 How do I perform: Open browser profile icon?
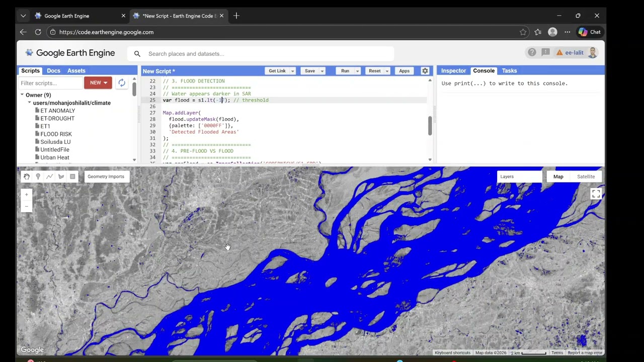coord(552,32)
